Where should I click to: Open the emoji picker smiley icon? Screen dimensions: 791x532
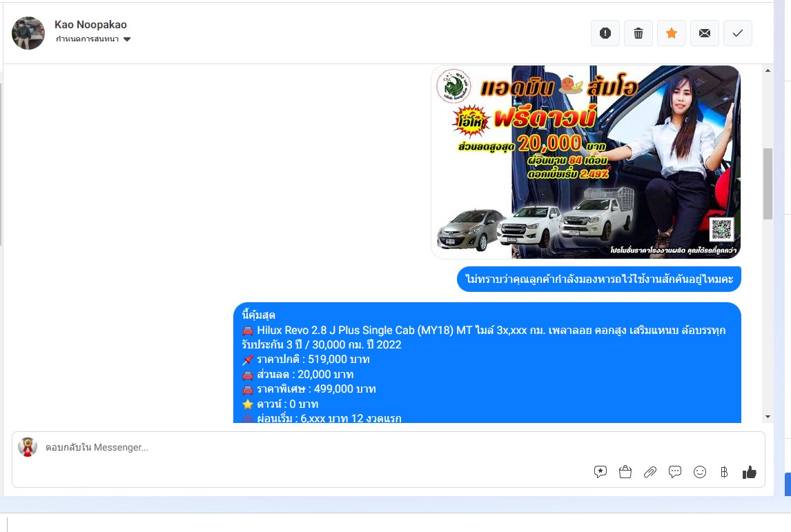[x=700, y=472]
